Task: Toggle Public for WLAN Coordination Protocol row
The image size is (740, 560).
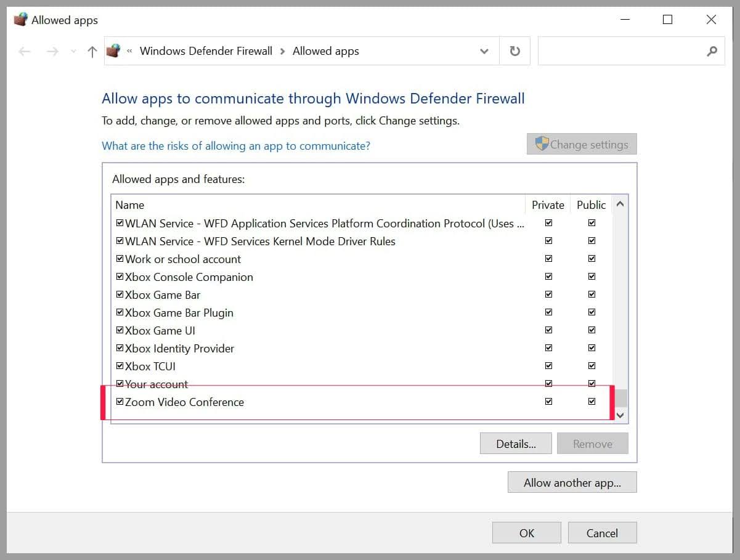Action: (x=592, y=223)
